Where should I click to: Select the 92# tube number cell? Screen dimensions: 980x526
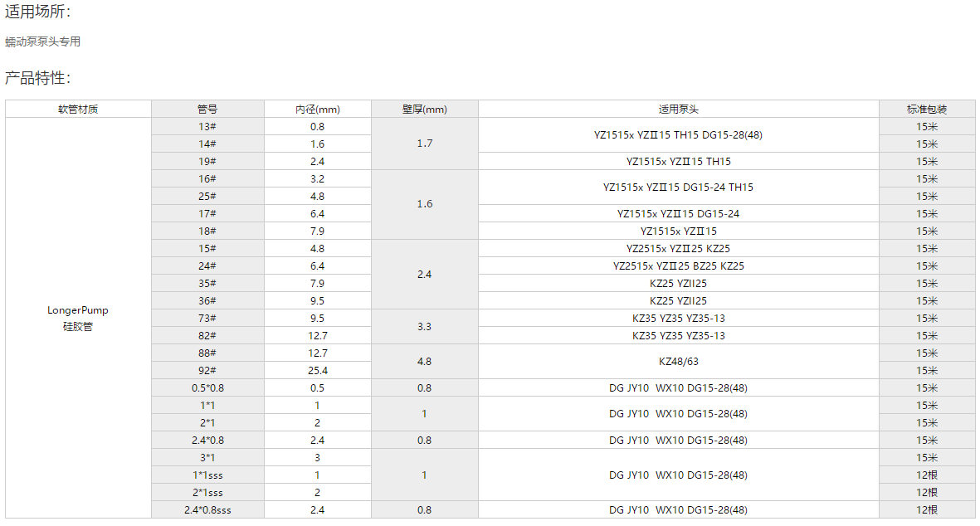click(207, 371)
